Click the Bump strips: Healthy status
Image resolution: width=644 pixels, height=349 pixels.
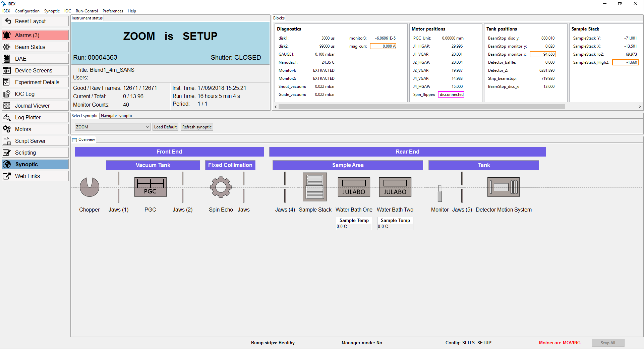click(273, 343)
